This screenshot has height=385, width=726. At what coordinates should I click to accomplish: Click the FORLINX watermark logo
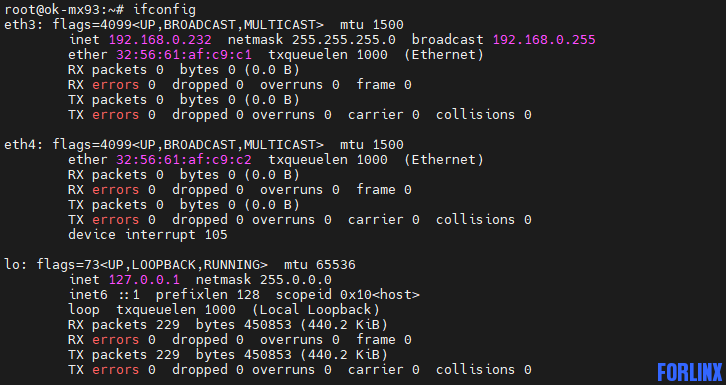coord(690,373)
